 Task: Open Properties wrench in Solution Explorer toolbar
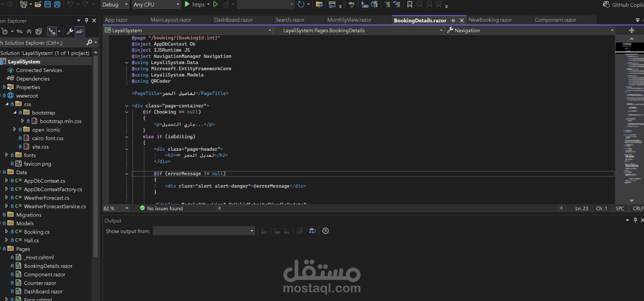[70, 31]
